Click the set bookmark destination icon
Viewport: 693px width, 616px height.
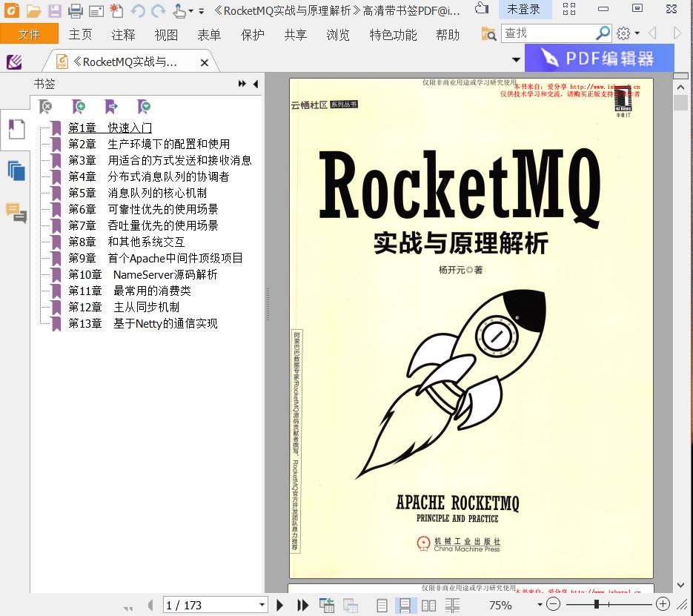pyautogui.click(x=111, y=107)
